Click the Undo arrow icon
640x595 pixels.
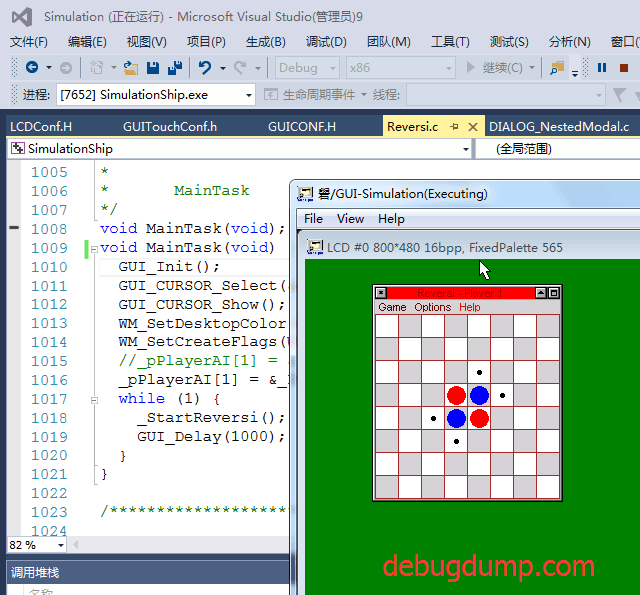coord(205,68)
